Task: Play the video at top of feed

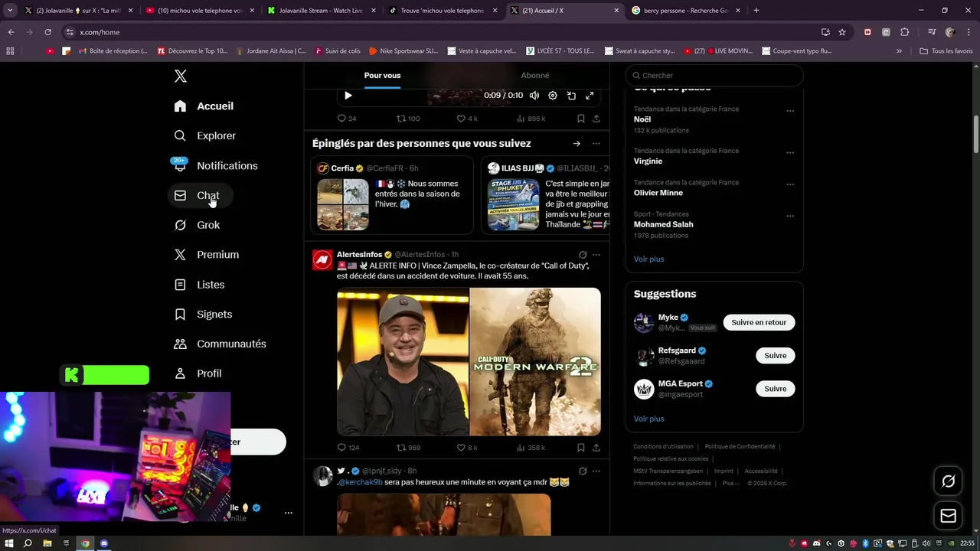Action: (x=348, y=96)
